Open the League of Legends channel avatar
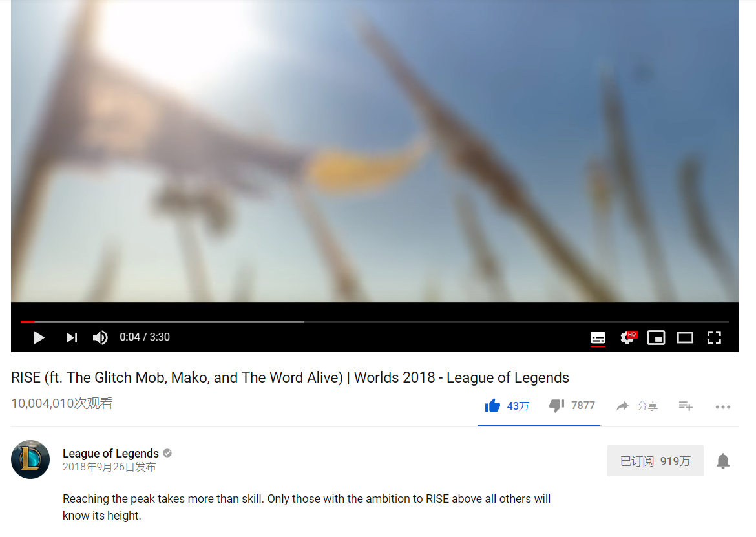The image size is (756, 537). pos(30,459)
